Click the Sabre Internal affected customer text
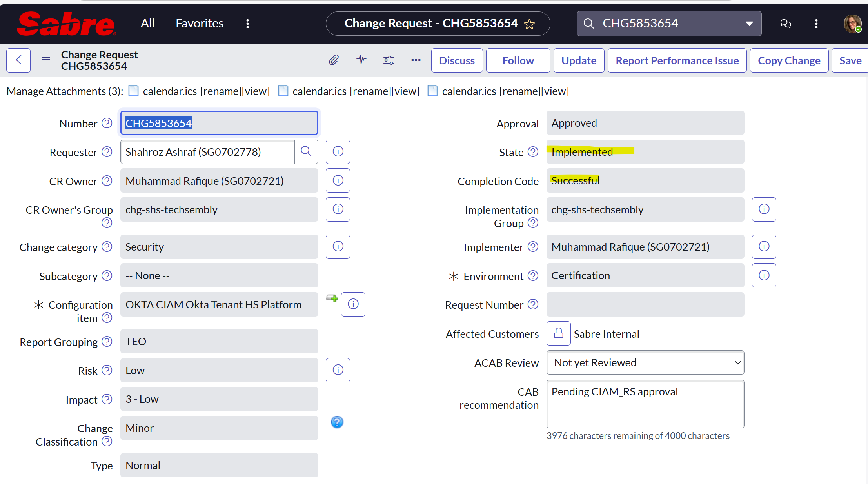Image resolution: width=868 pixels, height=484 pixels. [x=606, y=334]
